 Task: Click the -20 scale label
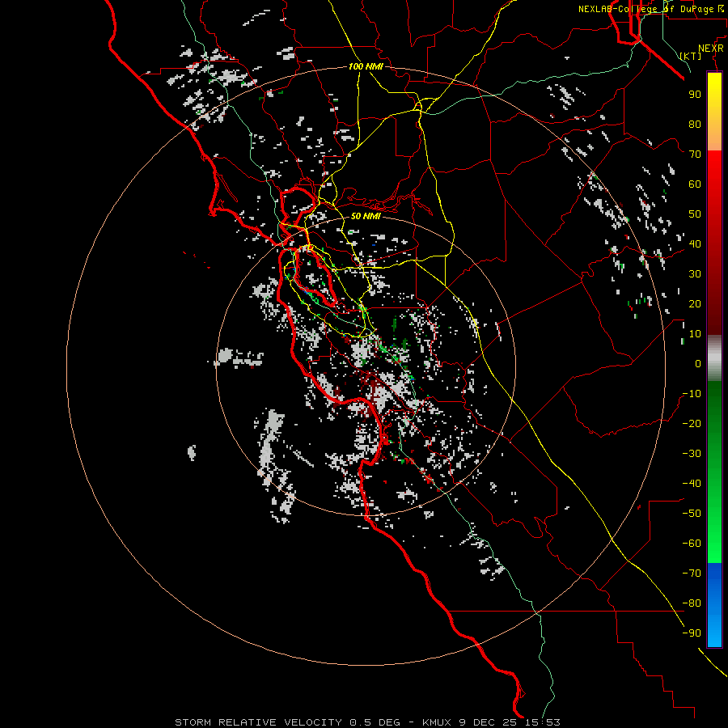point(692,423)
